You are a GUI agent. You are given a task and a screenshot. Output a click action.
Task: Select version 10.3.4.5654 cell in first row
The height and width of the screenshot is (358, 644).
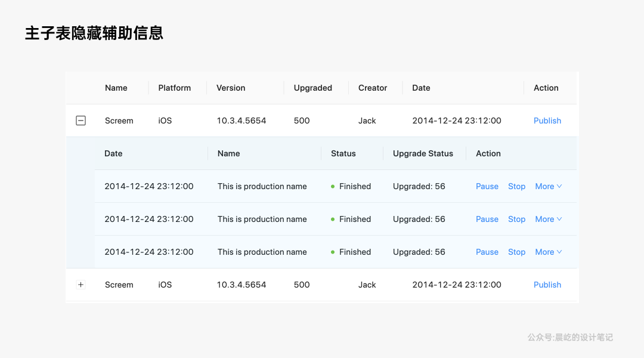click(x=241, y=121)
